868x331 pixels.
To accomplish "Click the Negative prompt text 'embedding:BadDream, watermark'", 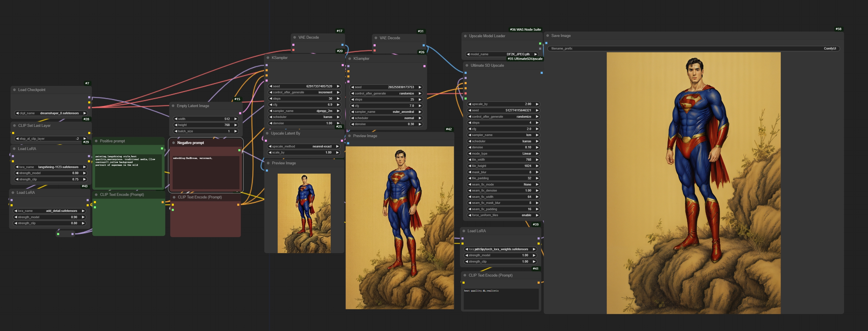I will pos(193,158).
